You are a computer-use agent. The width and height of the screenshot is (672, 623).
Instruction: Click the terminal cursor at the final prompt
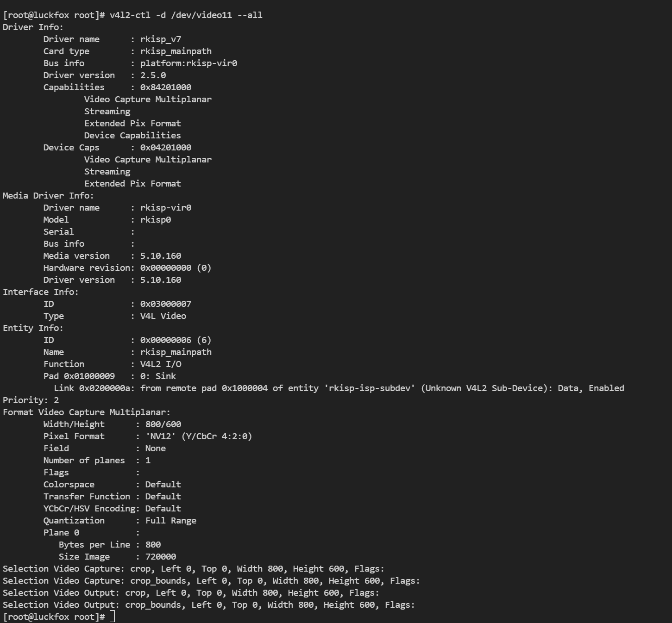click(x=112, y=617)
